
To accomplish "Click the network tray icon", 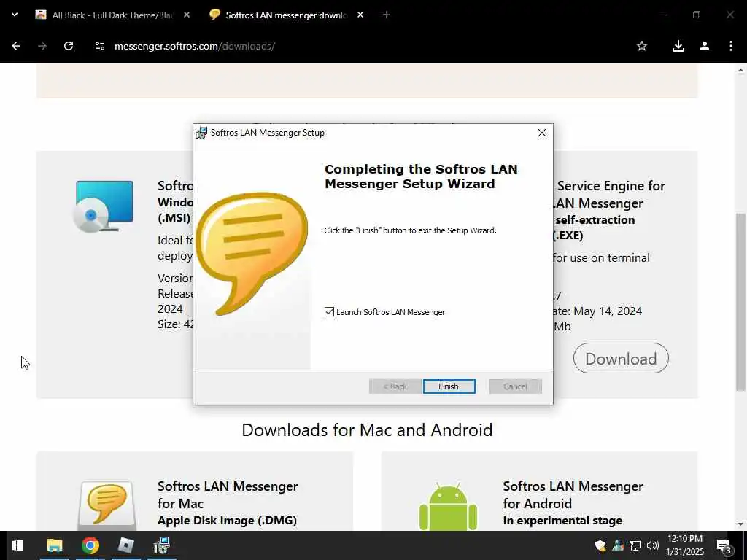I will pos(635,545).
